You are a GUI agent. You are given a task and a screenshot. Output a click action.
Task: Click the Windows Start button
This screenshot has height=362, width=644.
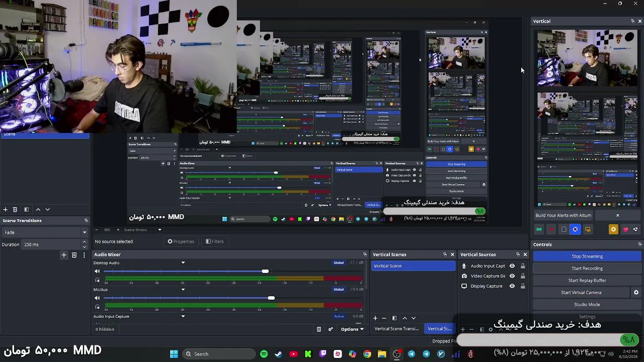(x=174, y=354)
